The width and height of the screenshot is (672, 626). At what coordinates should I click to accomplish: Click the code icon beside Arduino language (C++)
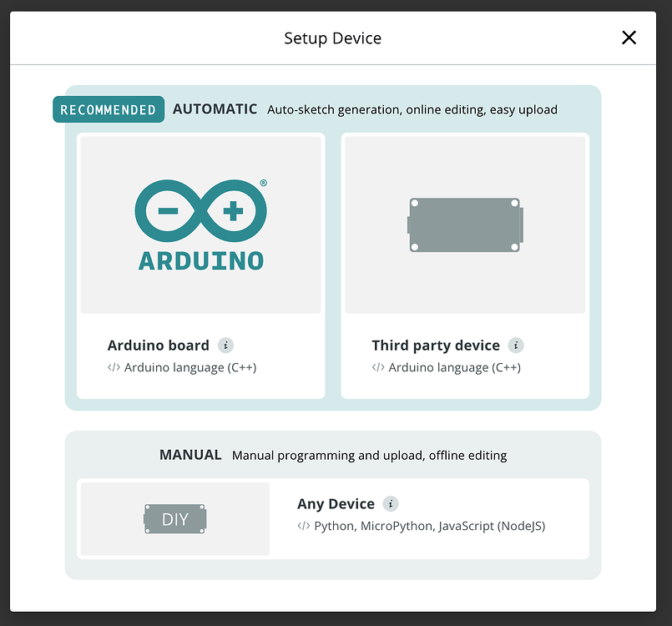pos(114,366)
